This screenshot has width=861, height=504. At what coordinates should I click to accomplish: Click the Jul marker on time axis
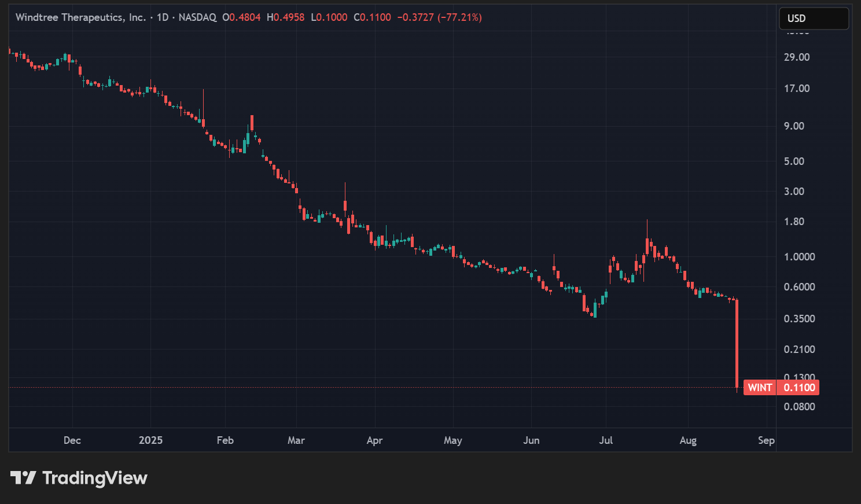click(x=606, y=440)
